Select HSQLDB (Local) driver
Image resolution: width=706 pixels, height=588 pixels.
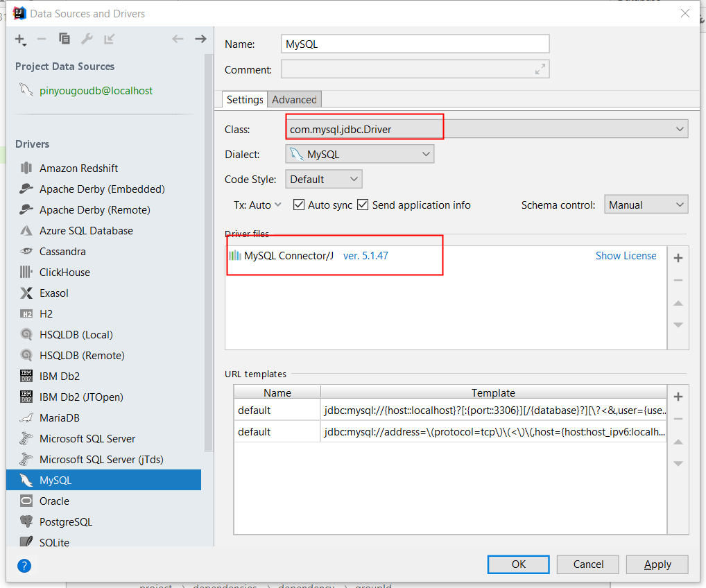tap(103, 334)
